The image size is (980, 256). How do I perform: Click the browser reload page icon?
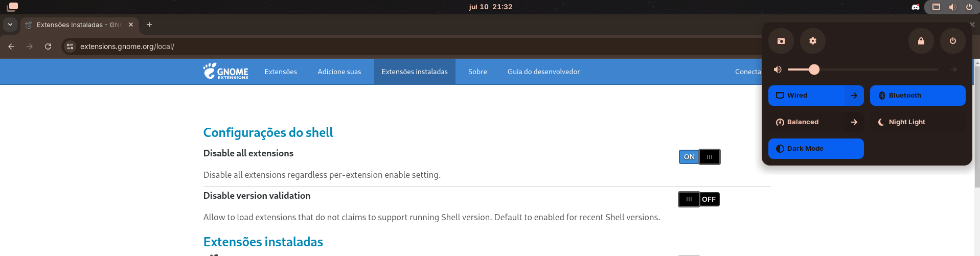click(48, 46)
